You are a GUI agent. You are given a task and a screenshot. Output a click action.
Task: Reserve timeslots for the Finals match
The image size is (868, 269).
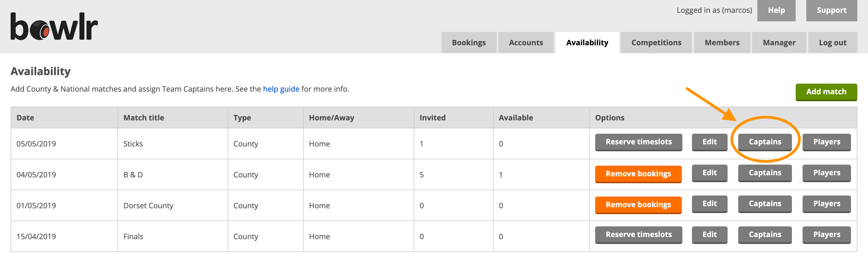638,235
